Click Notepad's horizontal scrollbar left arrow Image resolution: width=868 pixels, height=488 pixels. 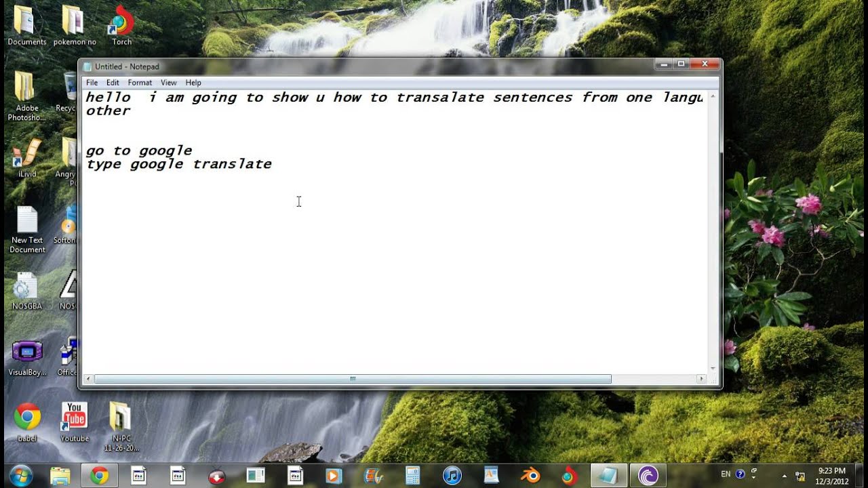tap(87, 379)
